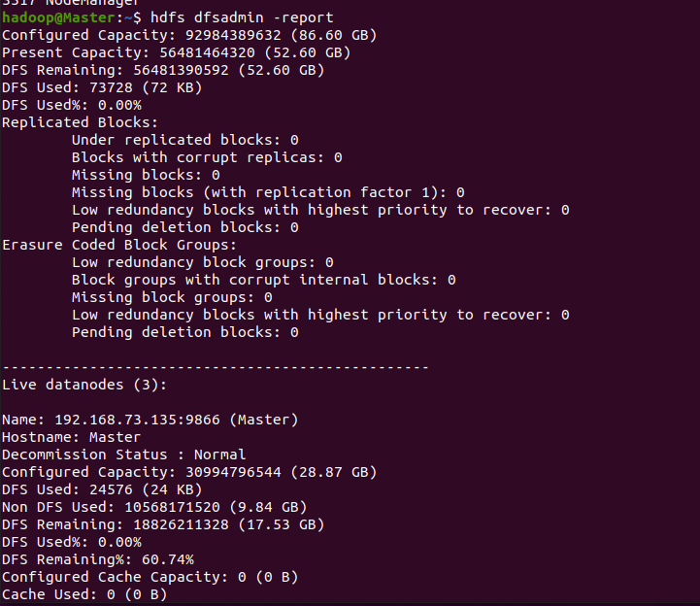This screenshot has height=606, width=700.
Task: Click the first DFS Remaining 52.60 GB line
Action: click(x=163, y=70)
